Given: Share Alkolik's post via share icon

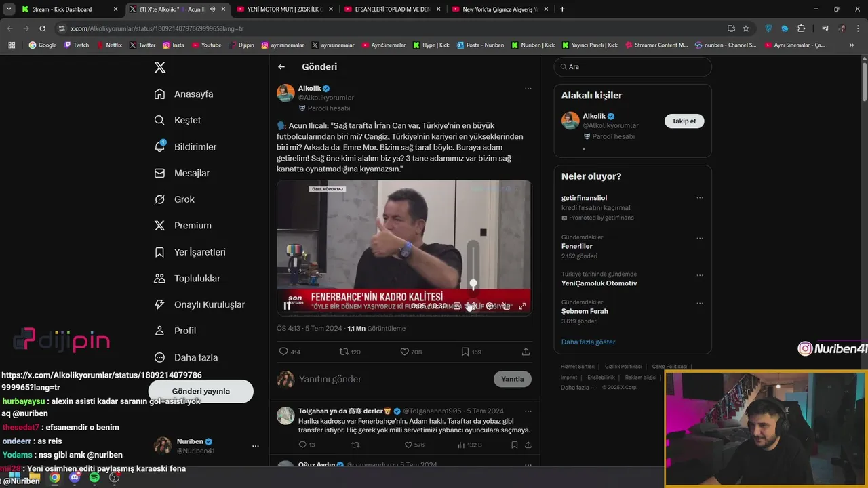Looking at the screenshot, I should (x=526, y=352).
